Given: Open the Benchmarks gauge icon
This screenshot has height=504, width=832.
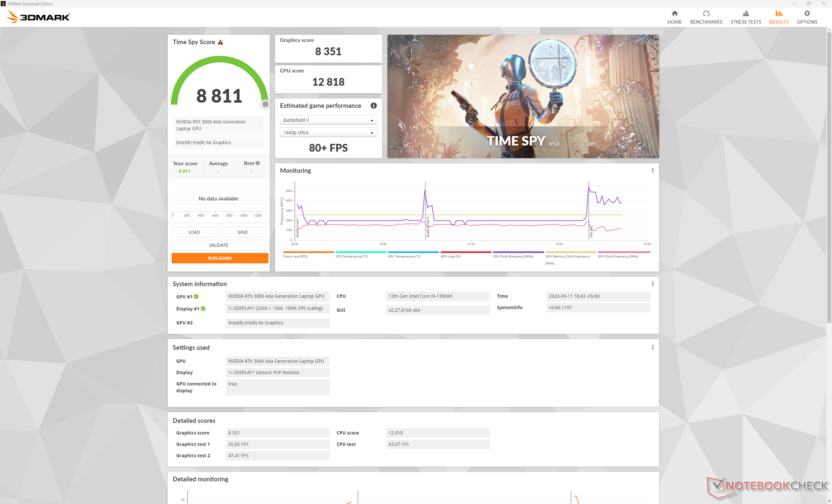Looking at the screenshot, I should click(706, 13).
